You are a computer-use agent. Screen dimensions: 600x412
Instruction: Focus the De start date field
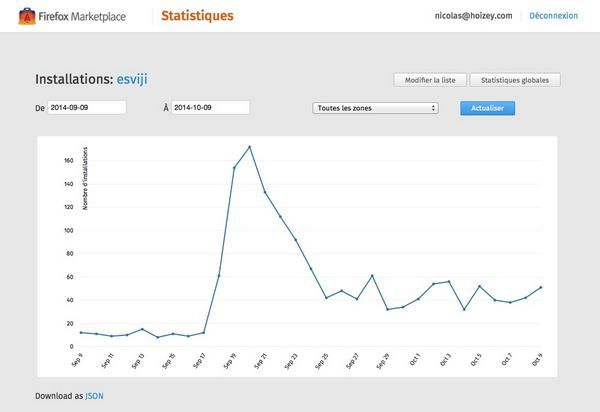pyautogui.click(x=87, y=107)
